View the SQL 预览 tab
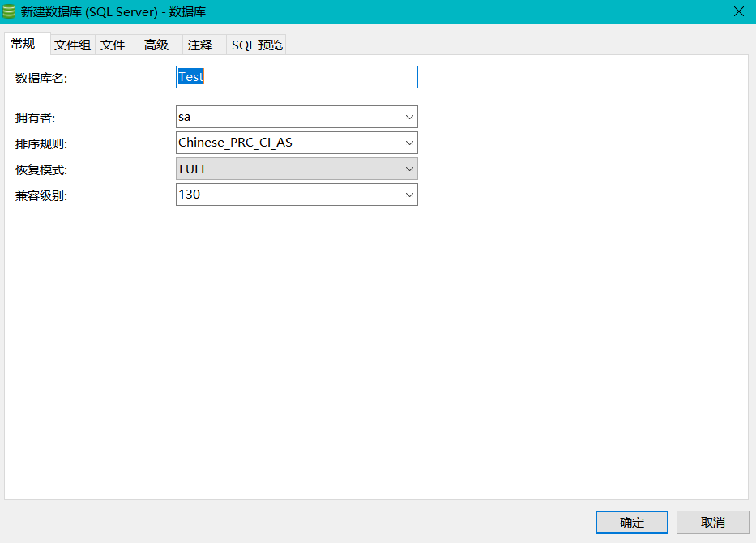This screenshot has width=756, height=543. click(x=256, y=45)
